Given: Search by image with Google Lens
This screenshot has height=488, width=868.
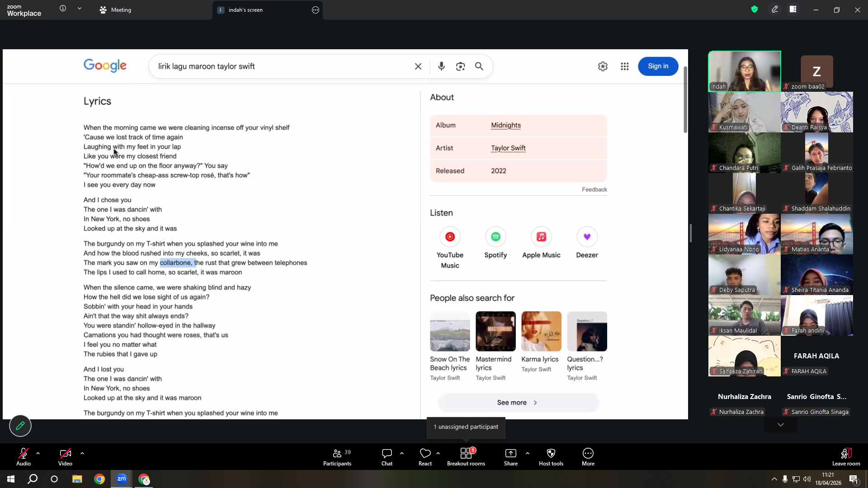Looking at the screenshot, I should click(460, 66).
